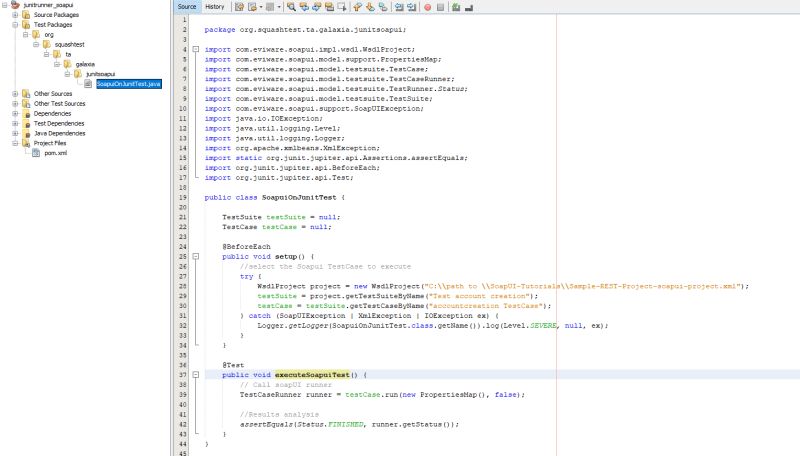Expand the Test Dependencies node
This screenshot has height=456, width=800.
15,123
